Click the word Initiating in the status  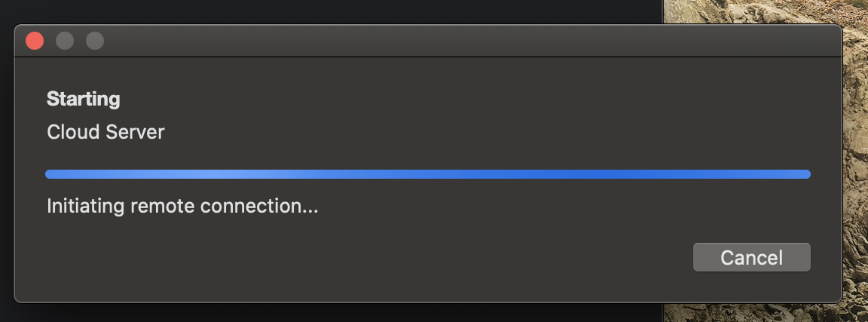(85, 206)
